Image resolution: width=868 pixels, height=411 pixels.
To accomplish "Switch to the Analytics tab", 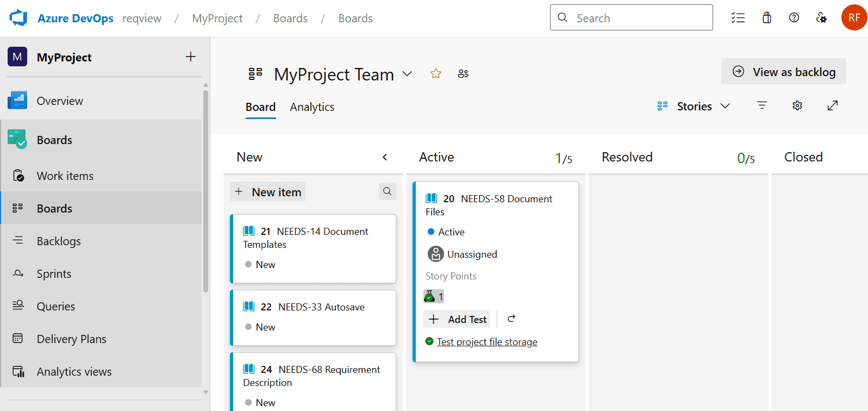I will (x=312, y=107).
